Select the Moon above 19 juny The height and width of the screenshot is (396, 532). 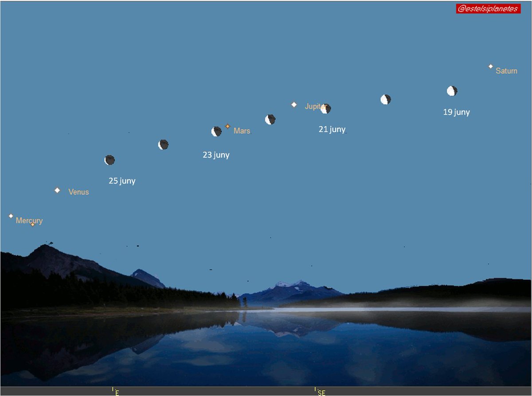click(x=452, y=91)
